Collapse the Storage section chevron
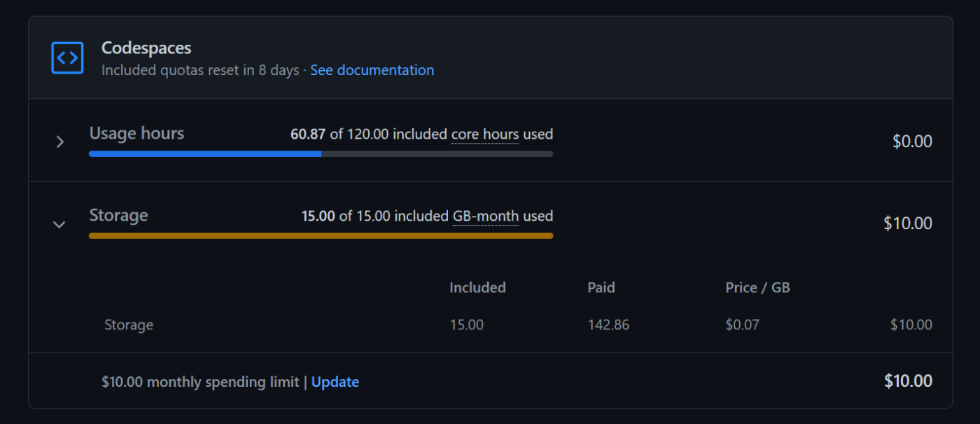The height and width of the screenshot is (424, 980). click(x=59, y=224)
